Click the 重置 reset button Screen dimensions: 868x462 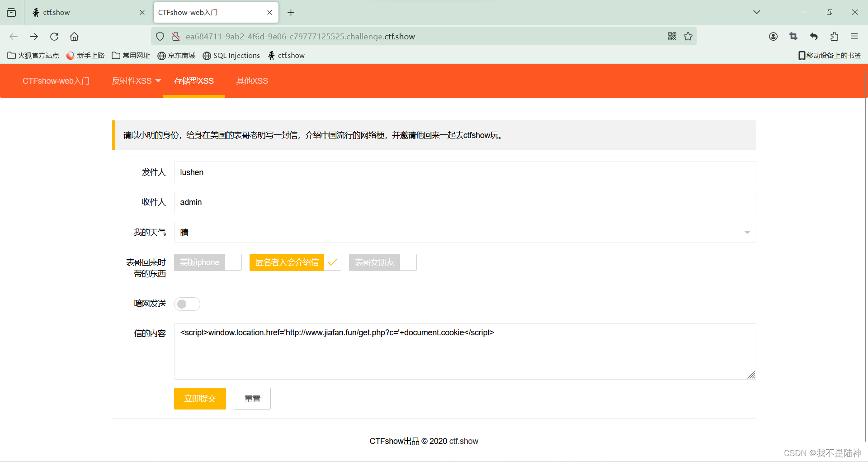(252, 399)
